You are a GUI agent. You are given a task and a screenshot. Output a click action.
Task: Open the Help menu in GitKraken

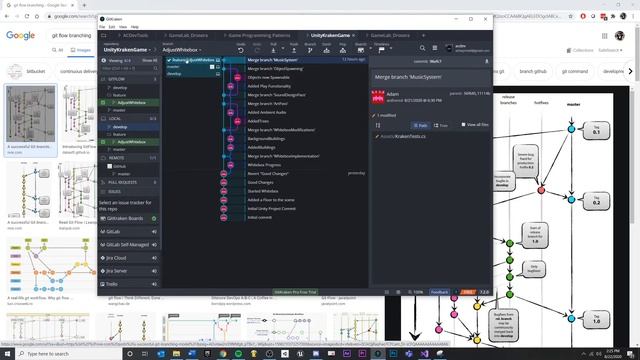pyautogui.click(x=135, y=27)
